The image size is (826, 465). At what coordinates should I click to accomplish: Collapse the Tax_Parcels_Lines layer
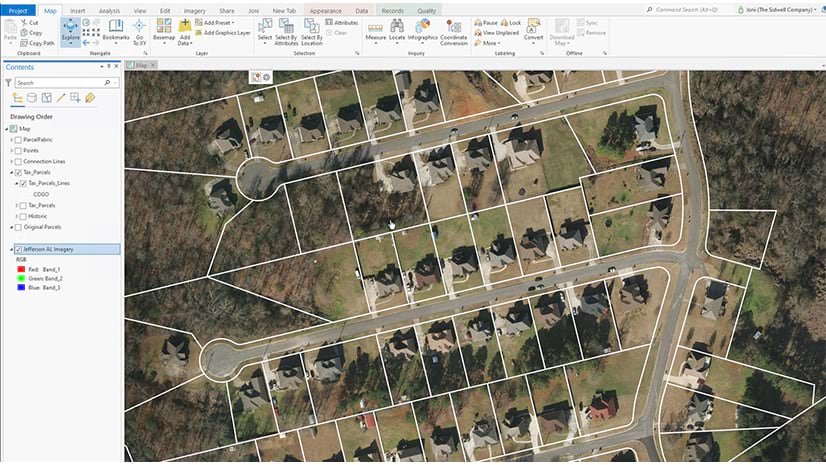[x=16, y=184]
